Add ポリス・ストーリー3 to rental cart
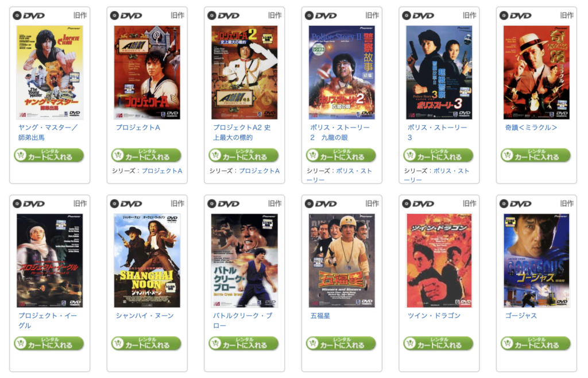The height and width of the screenshot is (378, 588). pos(439,155)
